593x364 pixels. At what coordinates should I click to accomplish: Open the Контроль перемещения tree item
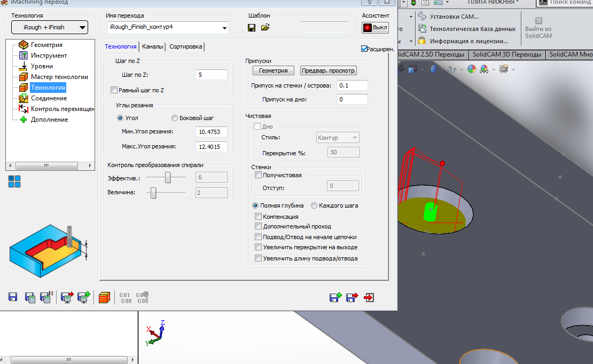tap(63, 109)
